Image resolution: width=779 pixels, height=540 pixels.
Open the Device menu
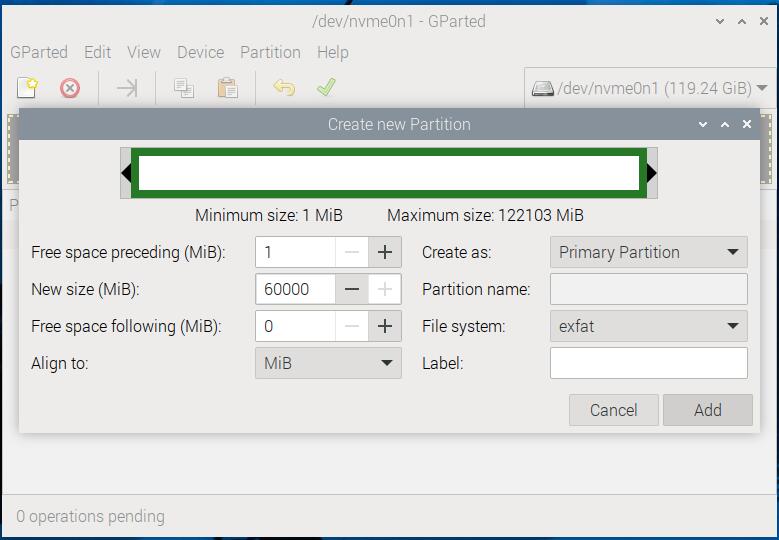[201, 52]
